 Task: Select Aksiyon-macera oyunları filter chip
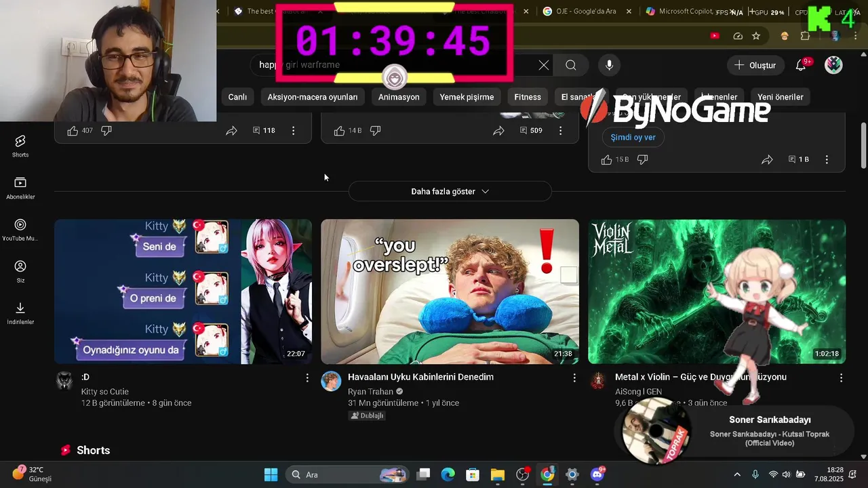pyautogui.click(x=313, y=97)
